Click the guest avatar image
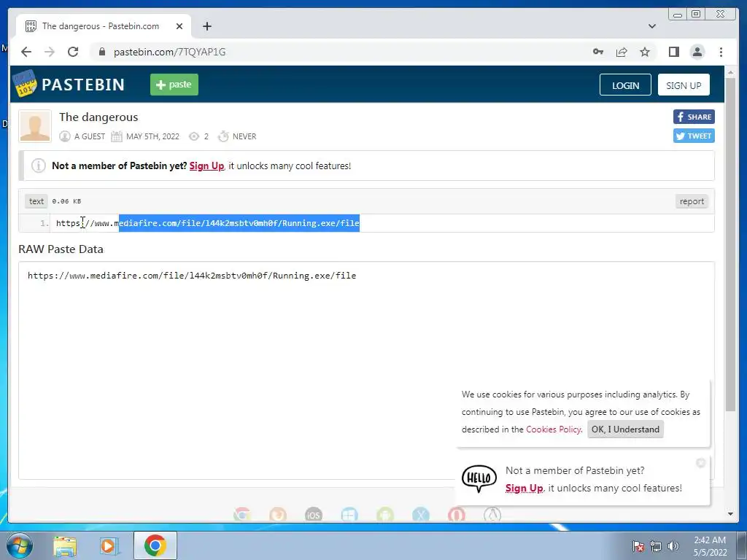Screen dimensions: 747x560 click(35, 126)
